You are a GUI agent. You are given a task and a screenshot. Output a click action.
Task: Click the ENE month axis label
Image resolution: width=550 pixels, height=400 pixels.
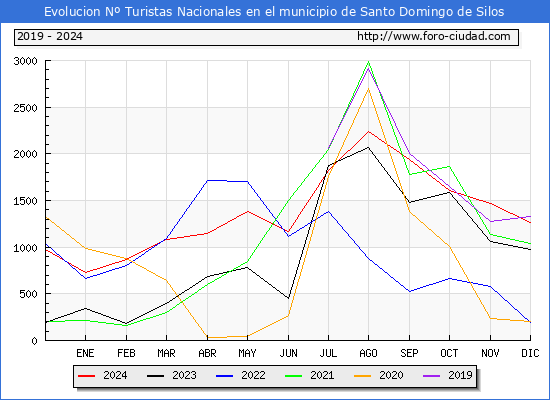[x=85, y=353]
